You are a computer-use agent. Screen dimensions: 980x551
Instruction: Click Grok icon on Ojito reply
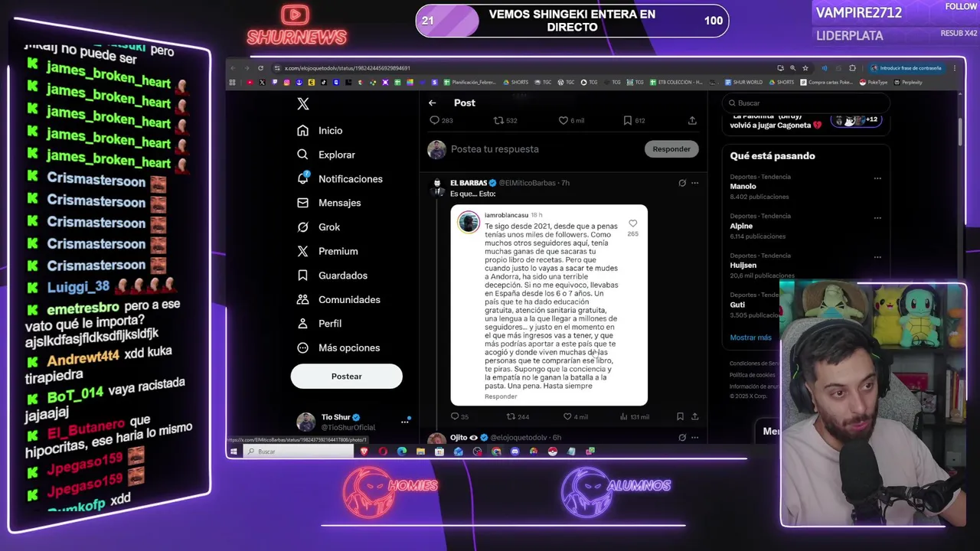pos(682,438)
